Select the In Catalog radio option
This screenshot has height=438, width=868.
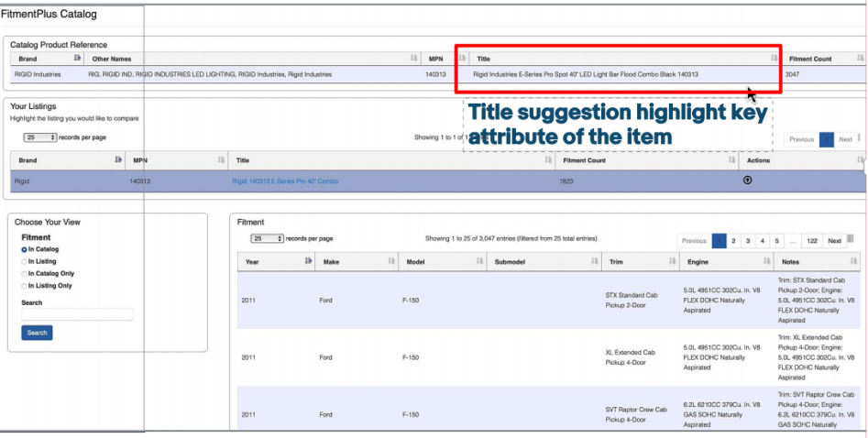25,250
